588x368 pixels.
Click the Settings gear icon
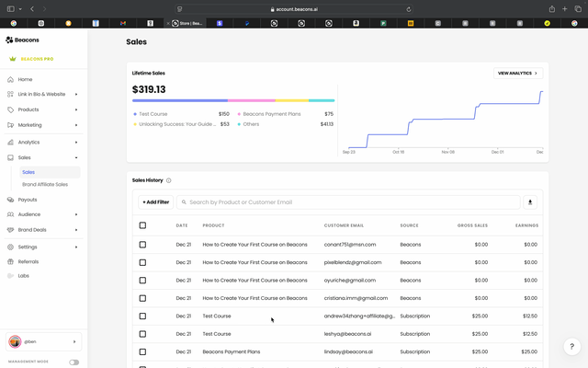point(10,247)
